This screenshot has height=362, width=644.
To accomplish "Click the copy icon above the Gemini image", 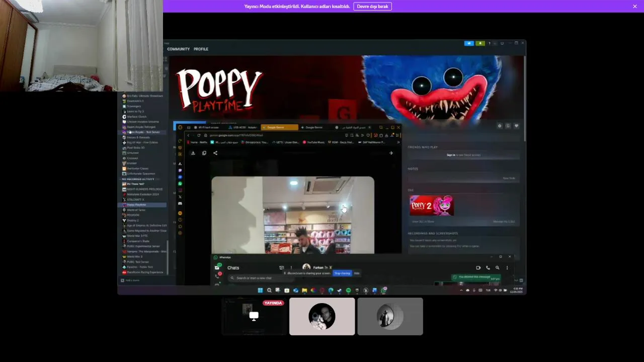I will 204,153.
